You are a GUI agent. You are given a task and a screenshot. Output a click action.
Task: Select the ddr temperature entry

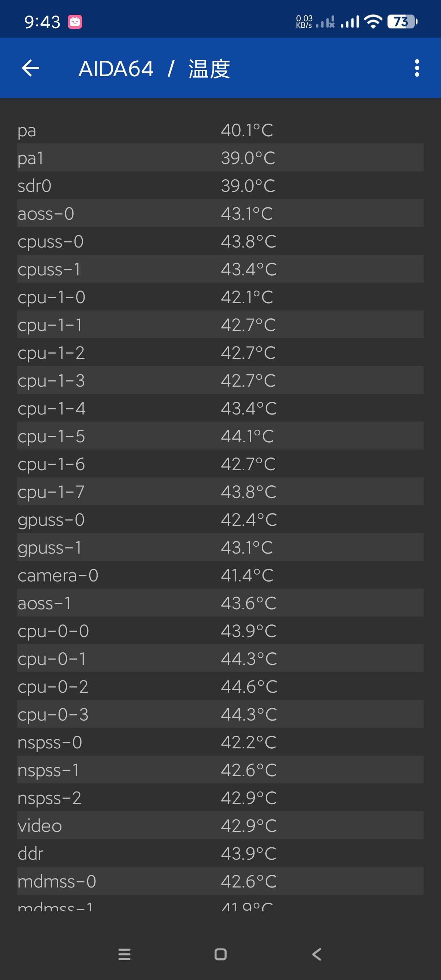pos(220,853)
